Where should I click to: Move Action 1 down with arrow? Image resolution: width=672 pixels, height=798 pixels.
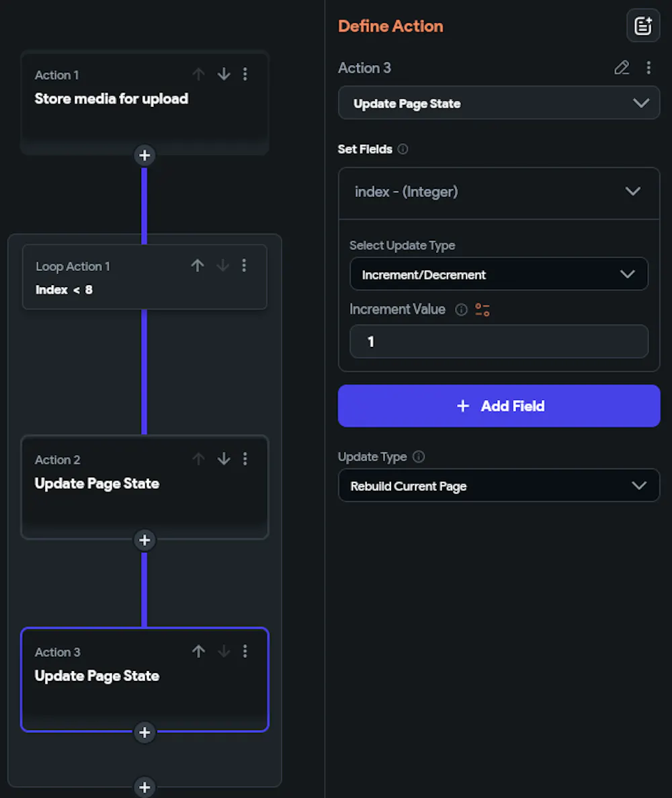(224, 75)
